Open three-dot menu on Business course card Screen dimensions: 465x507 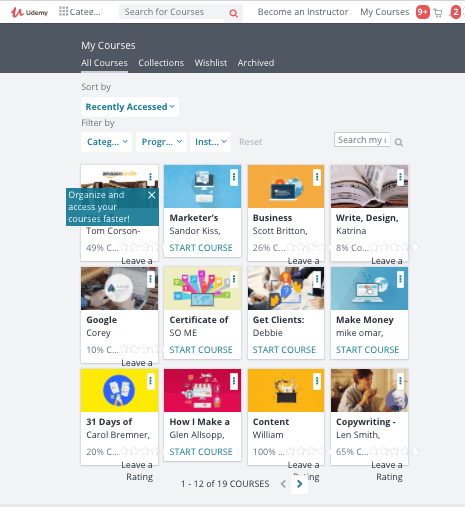[x=317, y=177]
